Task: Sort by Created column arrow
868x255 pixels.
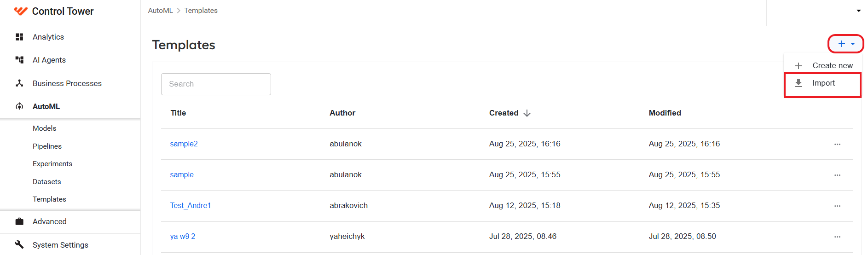Action: 527,113
